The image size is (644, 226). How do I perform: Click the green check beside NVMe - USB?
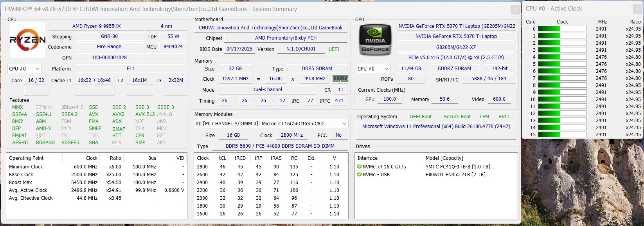[359, 175]
